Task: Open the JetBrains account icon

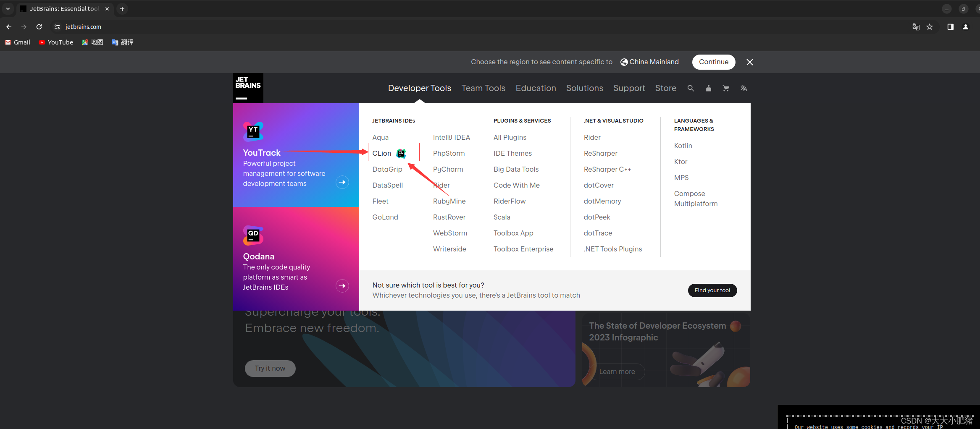Action: 709,88
